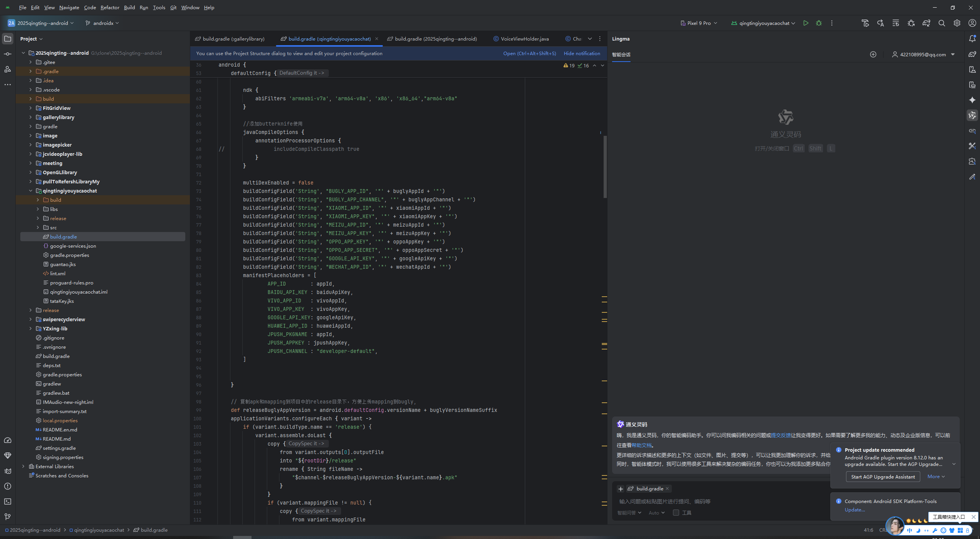The width and height of the screenshot is (980, 539).
Task: Open the Notifications bell icon
Action: (x=972, y=39)
